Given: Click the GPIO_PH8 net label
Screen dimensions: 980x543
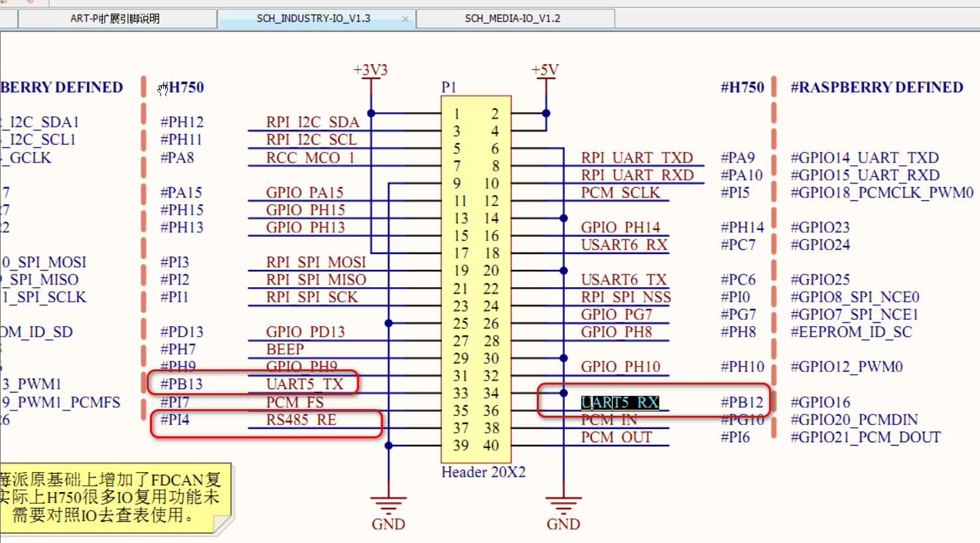Looking at the screenshot, I should pyautogui.click(x=617, y=332).
